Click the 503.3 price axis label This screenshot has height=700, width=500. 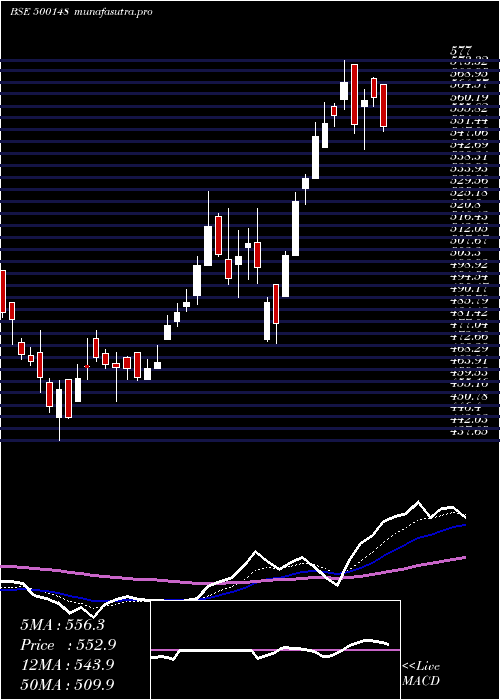click(465, 253)
